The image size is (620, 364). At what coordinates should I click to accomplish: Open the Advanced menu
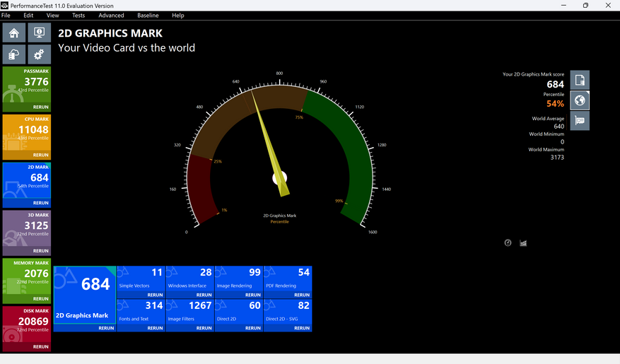tap(111, 16)
